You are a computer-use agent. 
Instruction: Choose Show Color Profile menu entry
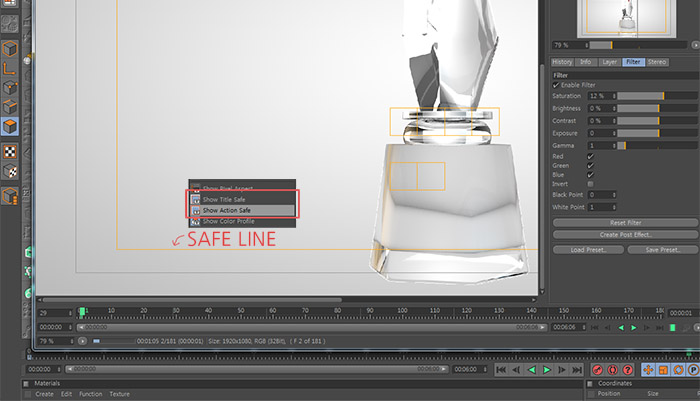click(242, 221)
